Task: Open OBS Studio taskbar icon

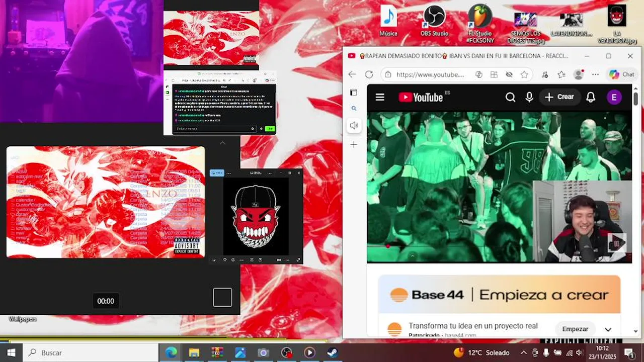Action: 286,352
